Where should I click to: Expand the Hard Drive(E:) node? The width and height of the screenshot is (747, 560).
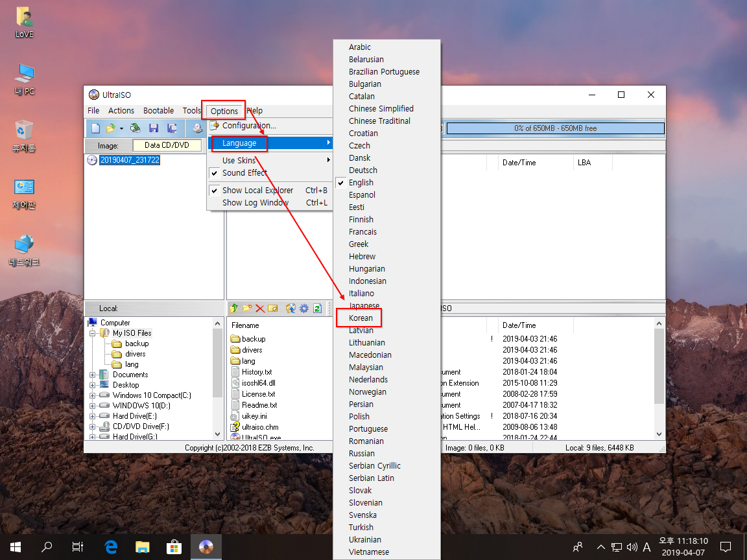93,416
